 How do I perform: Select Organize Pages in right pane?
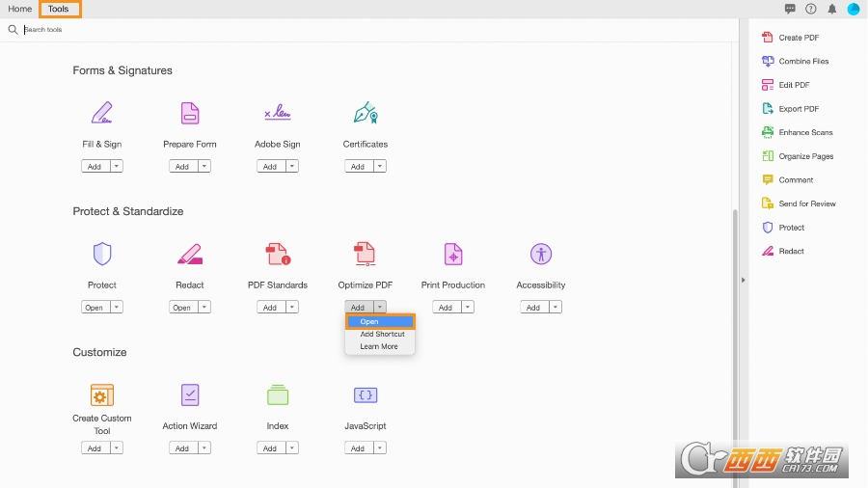pos(799,156)
